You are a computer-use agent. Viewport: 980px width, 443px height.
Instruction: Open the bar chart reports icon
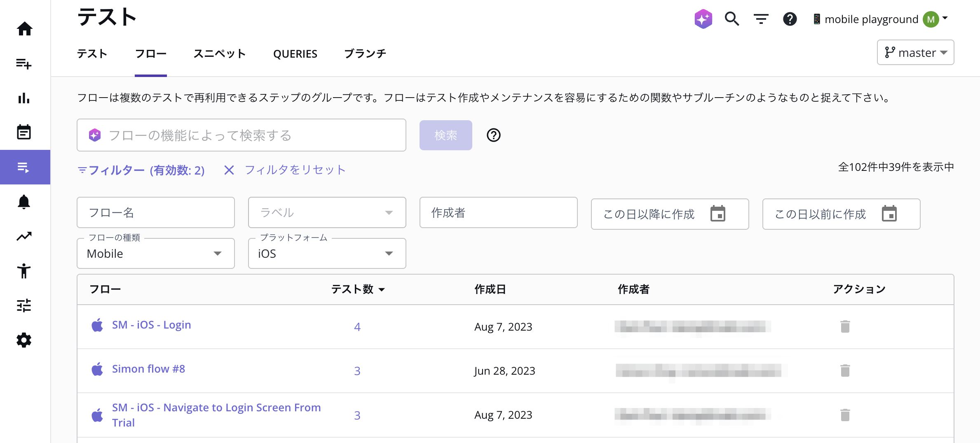[24, 98]
